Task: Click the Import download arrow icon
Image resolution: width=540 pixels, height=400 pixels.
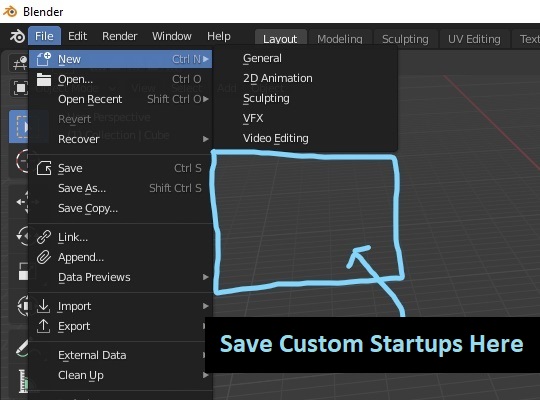Action: point(43,306)
